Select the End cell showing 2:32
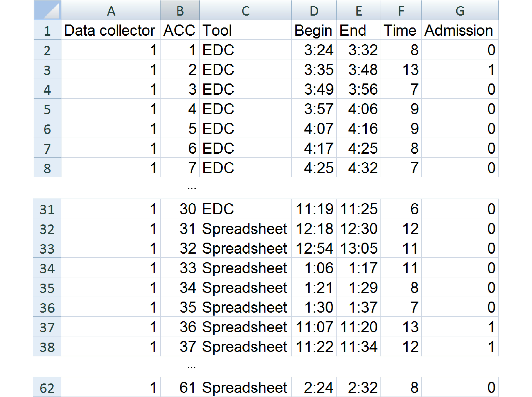The image size is (532, 397). (x=358, y=387)
